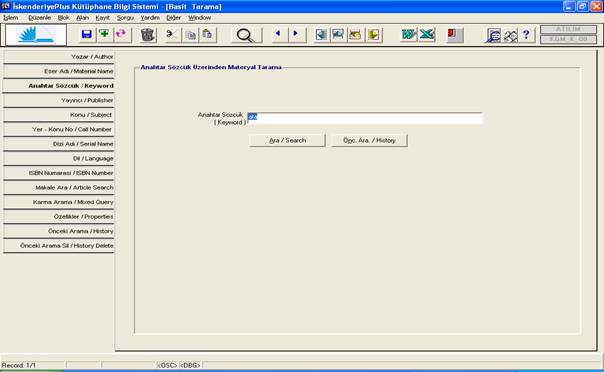Select Eser Adı / Material Name tab

pos(59,71)
